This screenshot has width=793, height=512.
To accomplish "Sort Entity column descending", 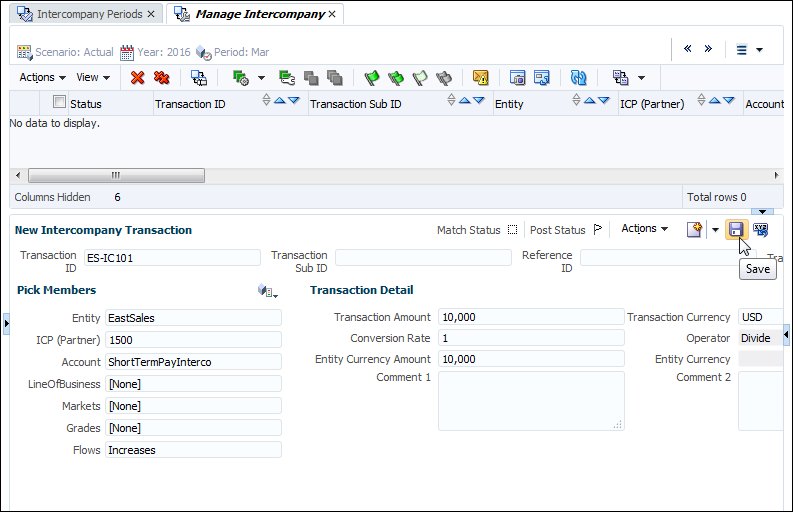I will [604, 101].
